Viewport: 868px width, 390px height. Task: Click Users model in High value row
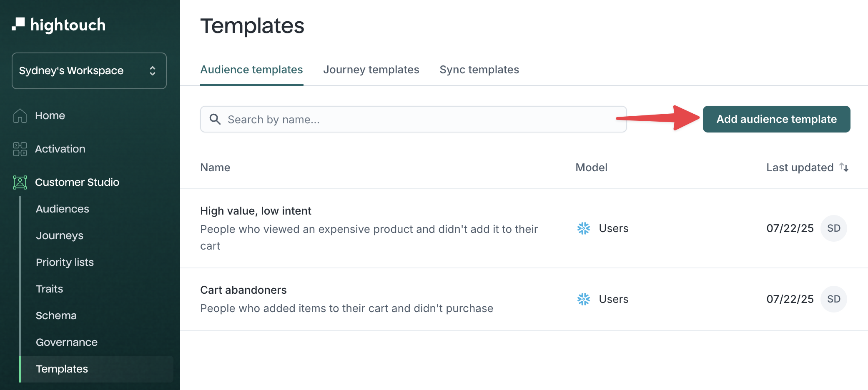point(613,228)
